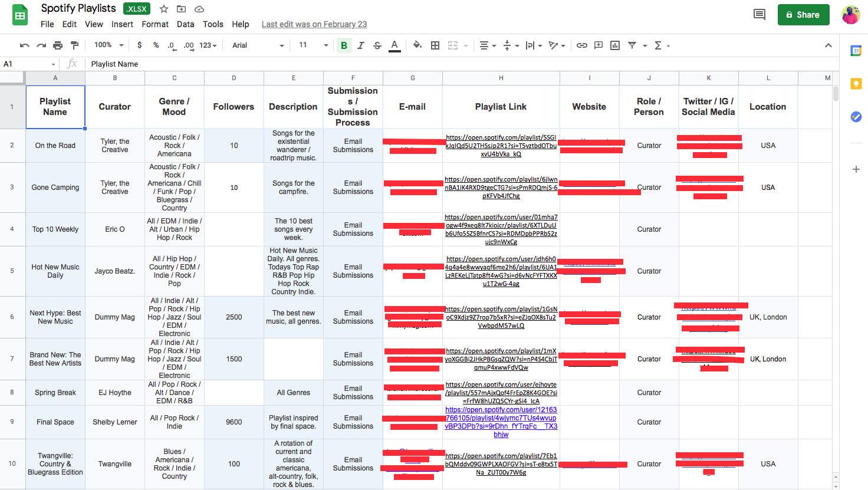Screen dimensions: 868x490
Task: Format value as percent
Action: point(156,45)
